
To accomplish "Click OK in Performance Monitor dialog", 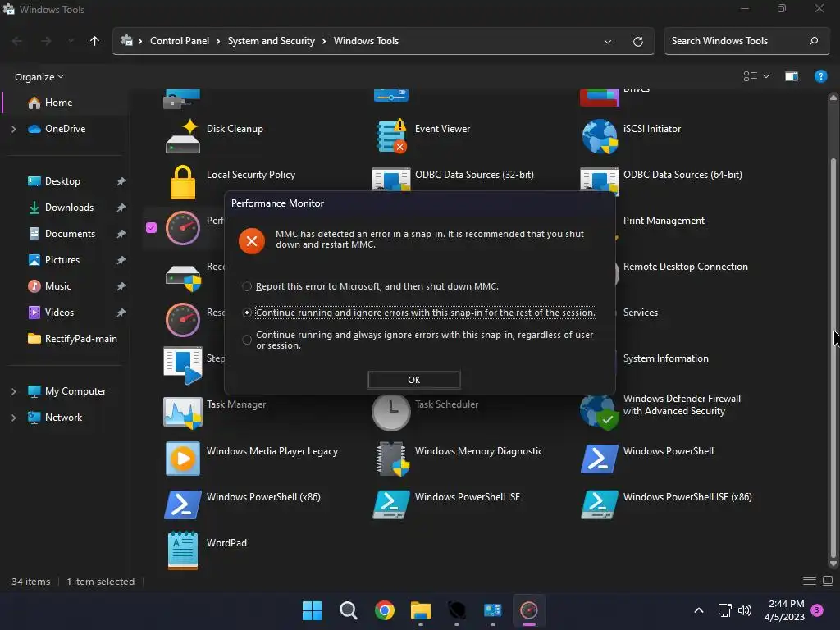I will point(413,380).
